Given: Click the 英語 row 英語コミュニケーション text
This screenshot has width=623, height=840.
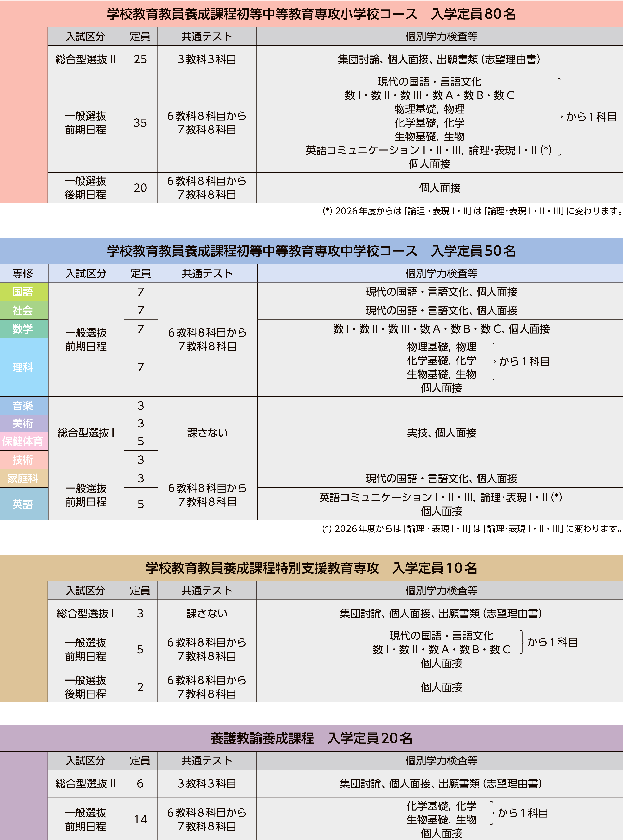Looking at the screenshot, I should tap(441, 497).
